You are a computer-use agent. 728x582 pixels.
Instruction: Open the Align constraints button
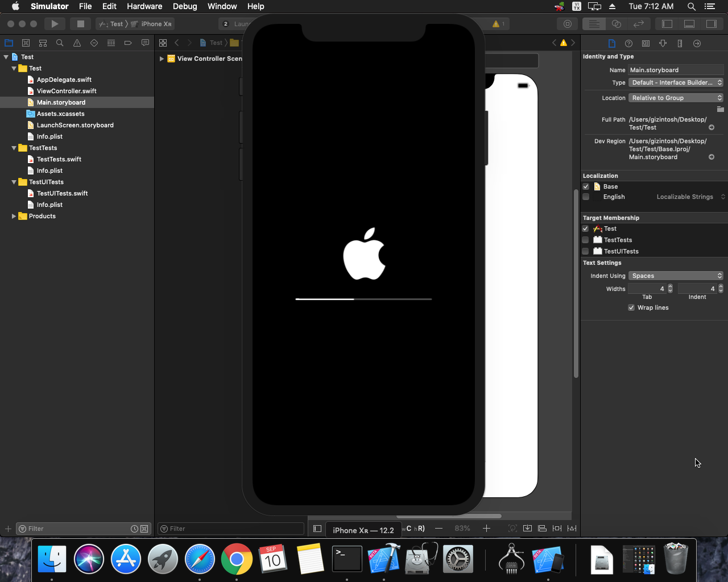click(x=542, y=528)
